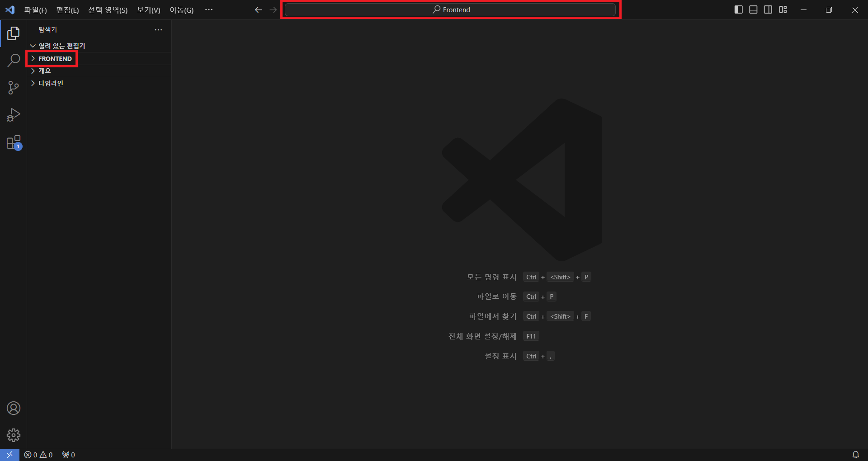Go forward using the right arrow

[x=273, y=10]
